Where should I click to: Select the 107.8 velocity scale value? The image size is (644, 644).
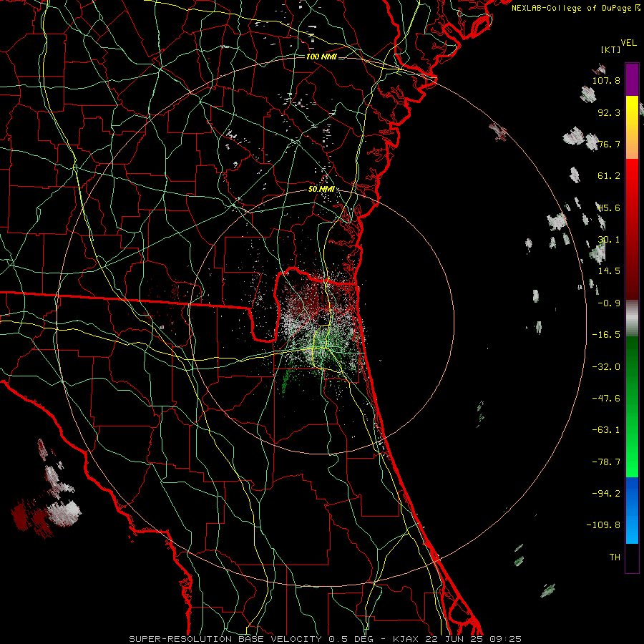(x=606, y=80)
